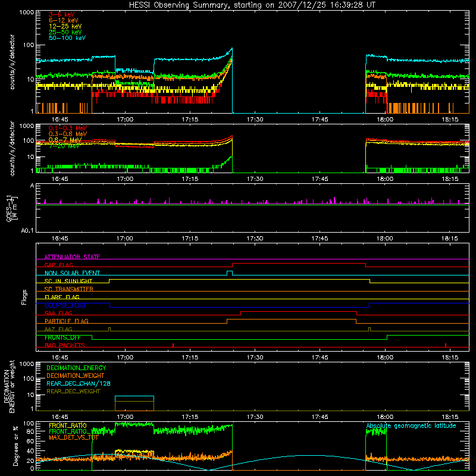Click the 16:45 tick label under the decimation panel
Viewport: 476px width, 476px height.
(x=60, y=417)
